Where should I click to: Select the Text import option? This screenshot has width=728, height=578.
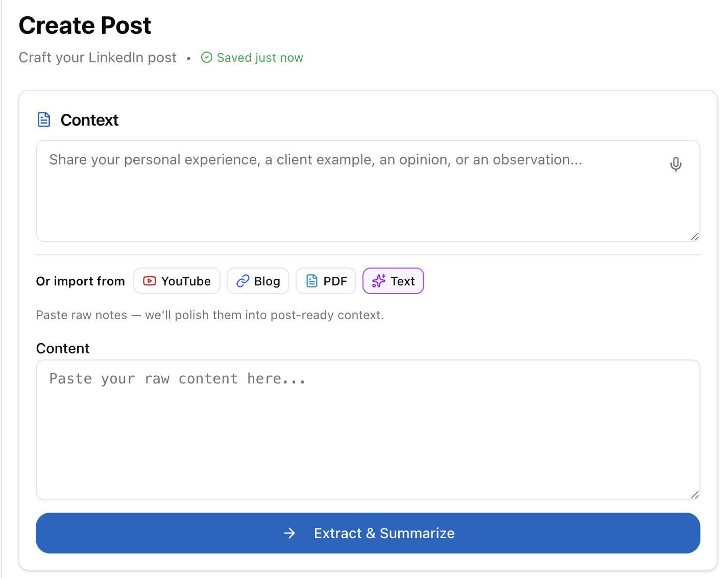point(393,281)
